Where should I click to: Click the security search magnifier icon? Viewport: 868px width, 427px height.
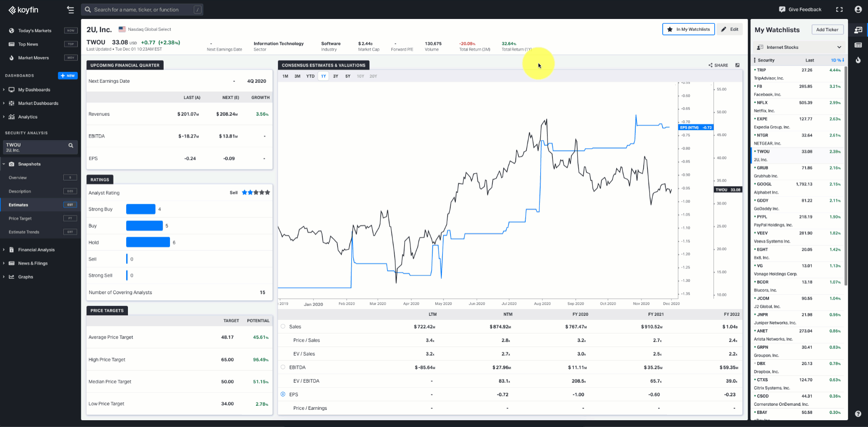point(71,145)
